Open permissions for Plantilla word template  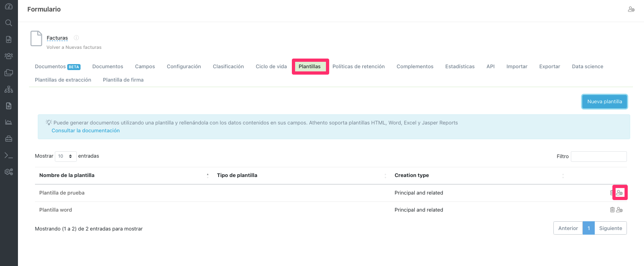(620, 210)
